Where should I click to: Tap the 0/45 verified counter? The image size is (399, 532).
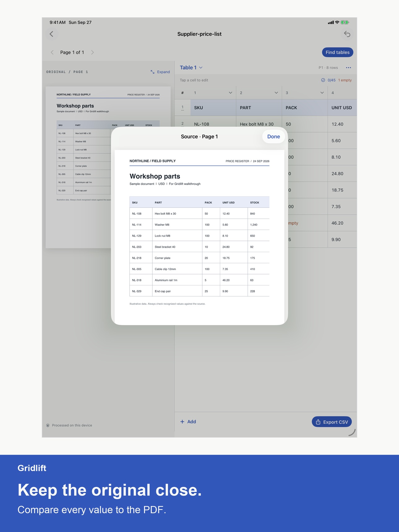point(332,80)
